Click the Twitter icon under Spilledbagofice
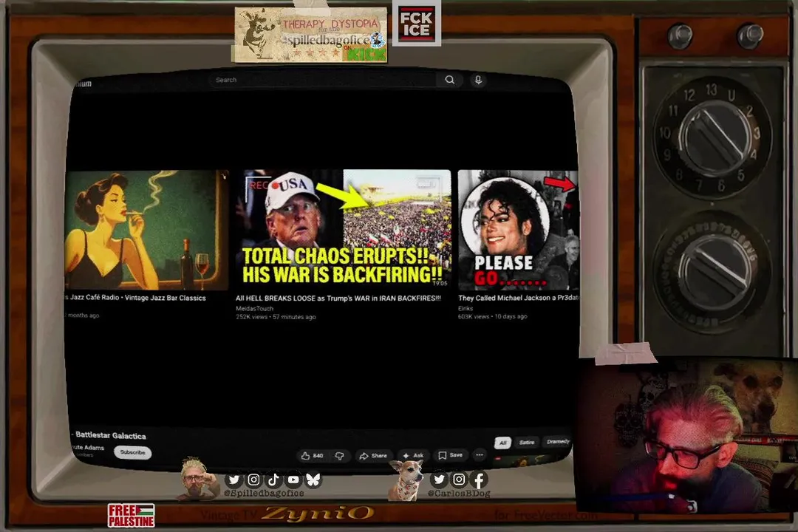The width and height of the screenshot is (798, 532). [x=233, y=480]
